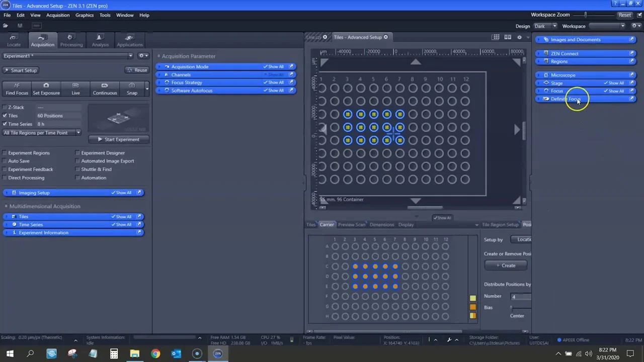Open the document area settings gear
Image resolution: width=644 pixels, height=362 pixels.
click(519, 37)
